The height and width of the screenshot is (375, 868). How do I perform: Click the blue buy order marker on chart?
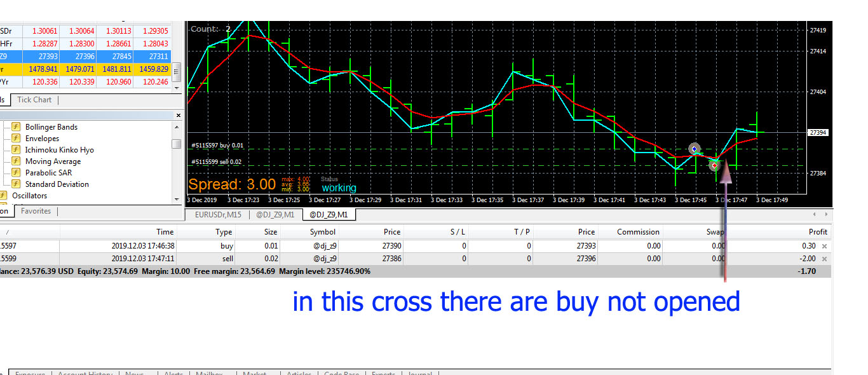tap(694, 149)
